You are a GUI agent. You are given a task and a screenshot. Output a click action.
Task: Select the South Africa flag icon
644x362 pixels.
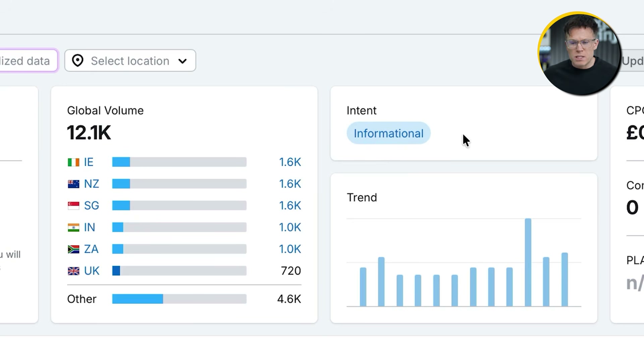[x=73, y=249]
